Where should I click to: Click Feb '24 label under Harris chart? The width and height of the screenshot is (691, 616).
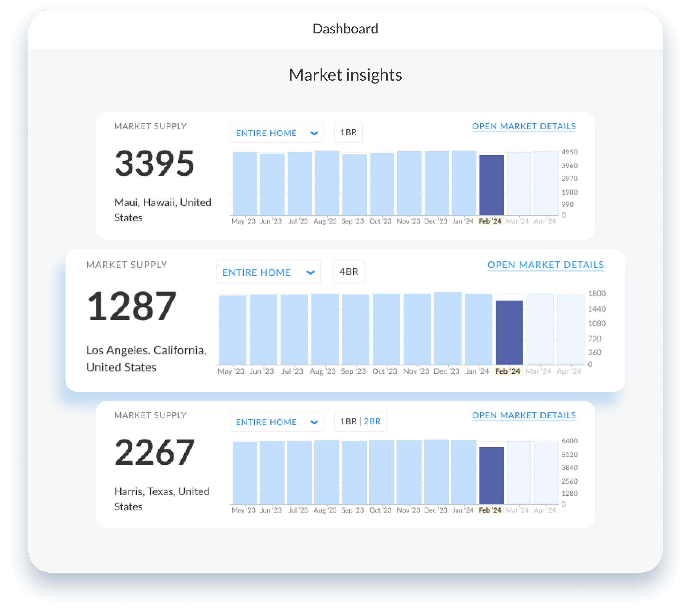point(490,510)
